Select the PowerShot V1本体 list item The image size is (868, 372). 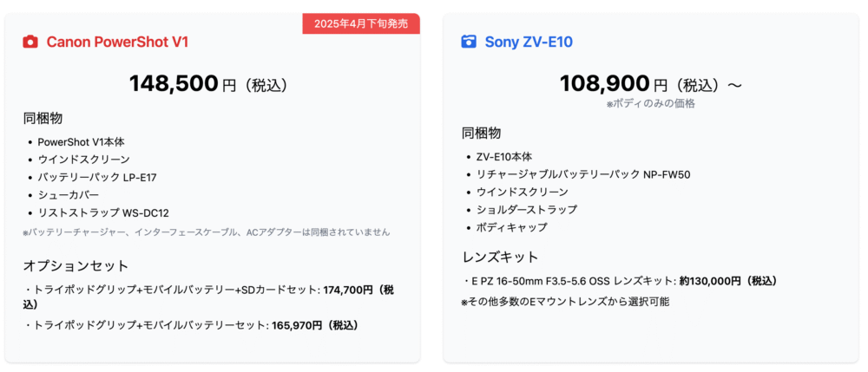click(x=81, y=142)
